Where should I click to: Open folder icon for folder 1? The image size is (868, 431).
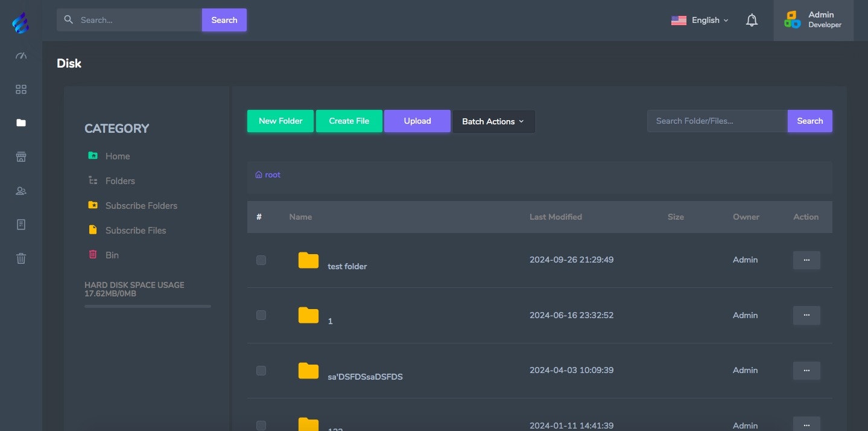(x=308, y=315)
